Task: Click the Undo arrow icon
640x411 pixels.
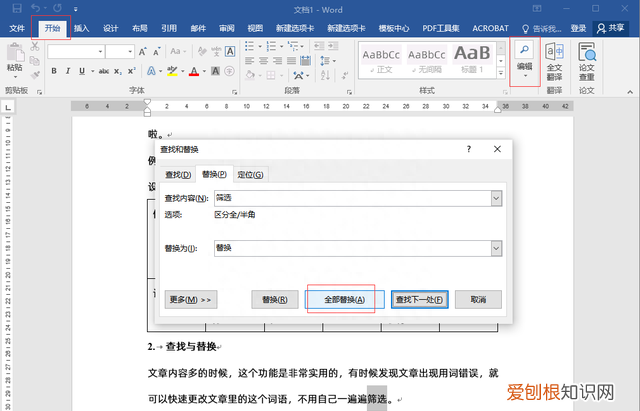Action: click(36, 8)
